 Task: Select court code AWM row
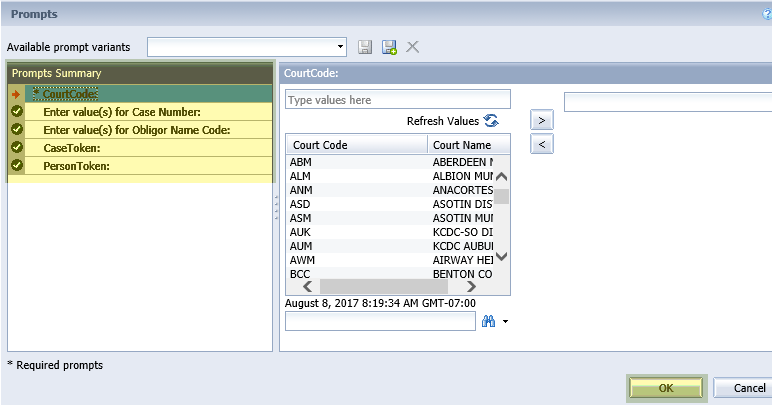click(x=390, y=260)
